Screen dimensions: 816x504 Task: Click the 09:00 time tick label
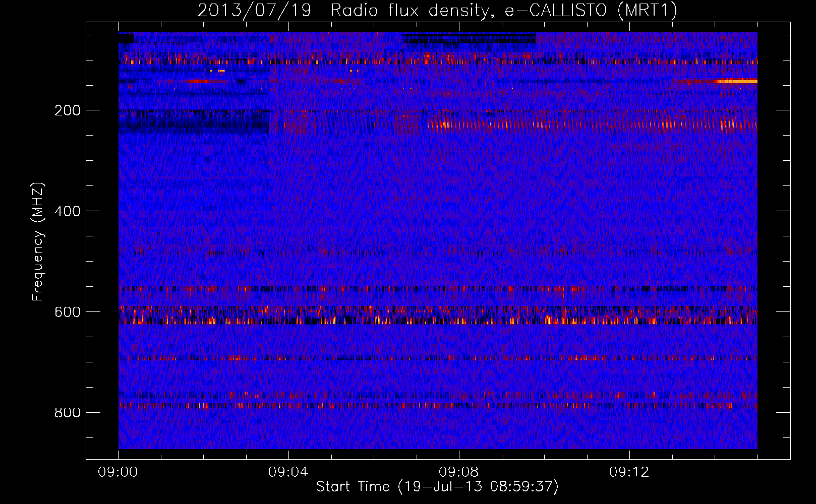click(x=118, y=472)
